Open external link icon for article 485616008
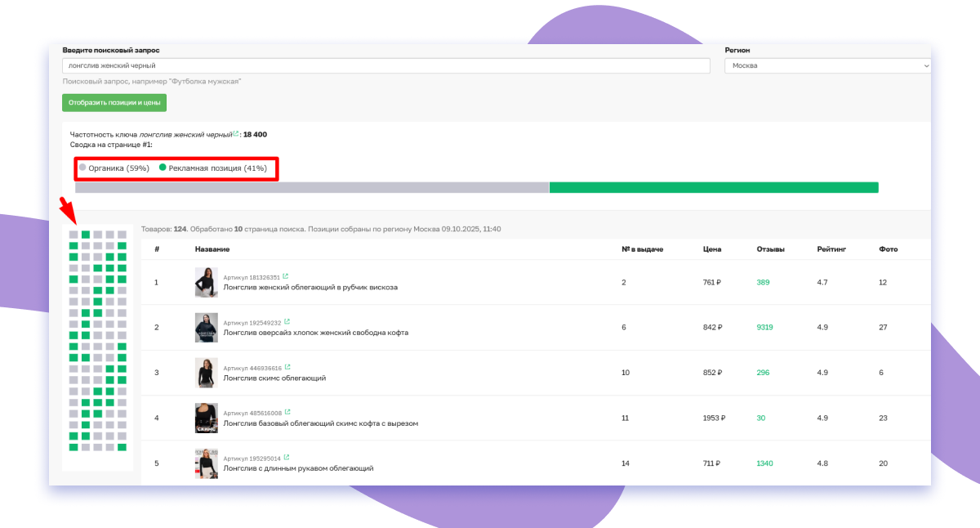The width and height of the screenshot is (980, 528). point(287,413)
